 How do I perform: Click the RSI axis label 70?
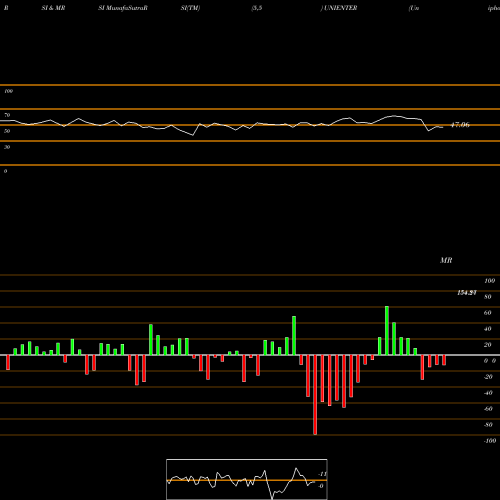coord(7,115)
